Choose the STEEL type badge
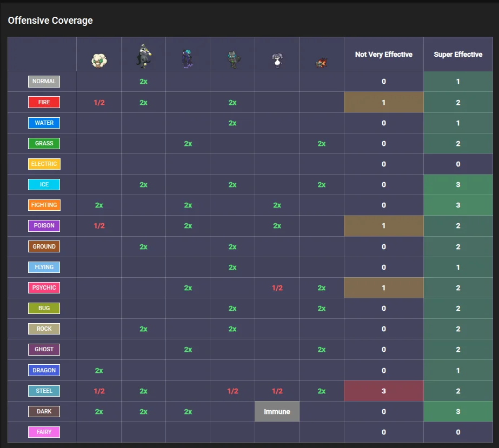Screen dimensions: 499x448 point(44,391)
